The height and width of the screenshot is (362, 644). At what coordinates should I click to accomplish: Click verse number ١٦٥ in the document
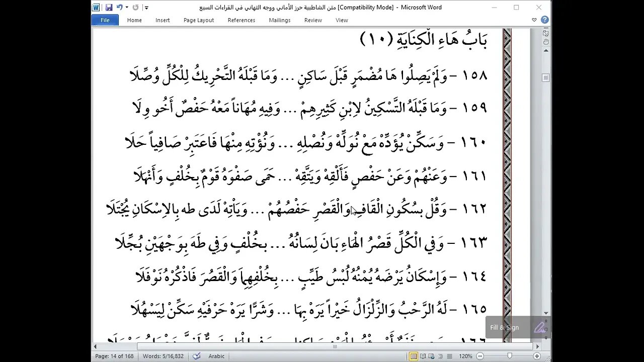(474, 309)
